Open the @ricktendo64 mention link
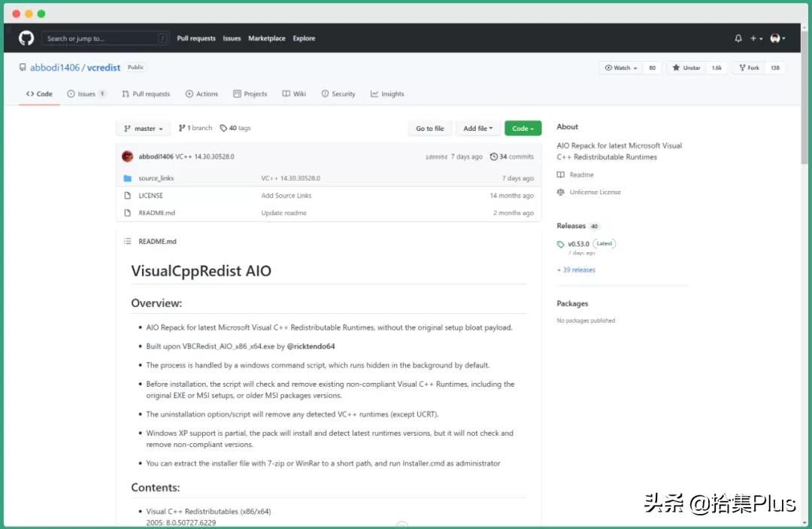Viewport: 812px width, 529px height. (311, 346)
